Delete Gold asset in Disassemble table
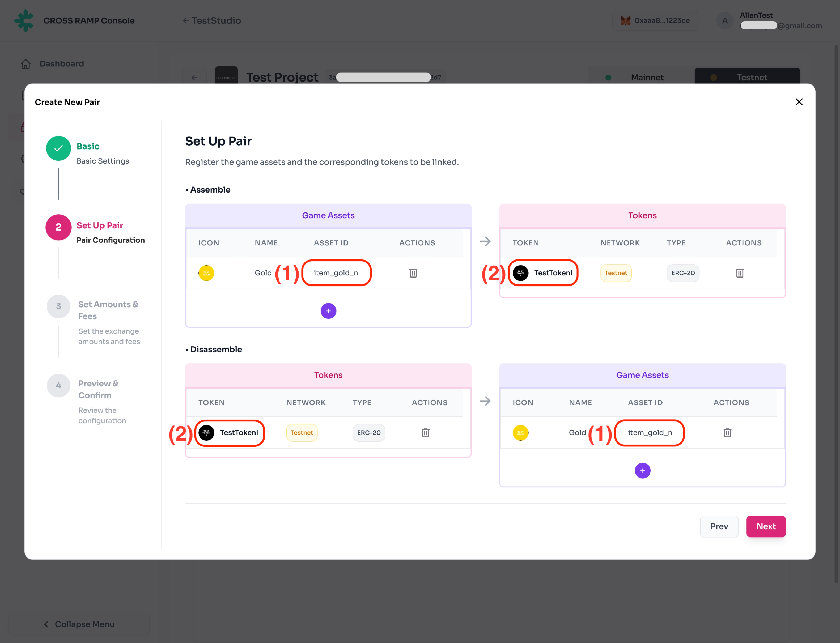This screenshot has height=643, width=840. coord(727,432)
